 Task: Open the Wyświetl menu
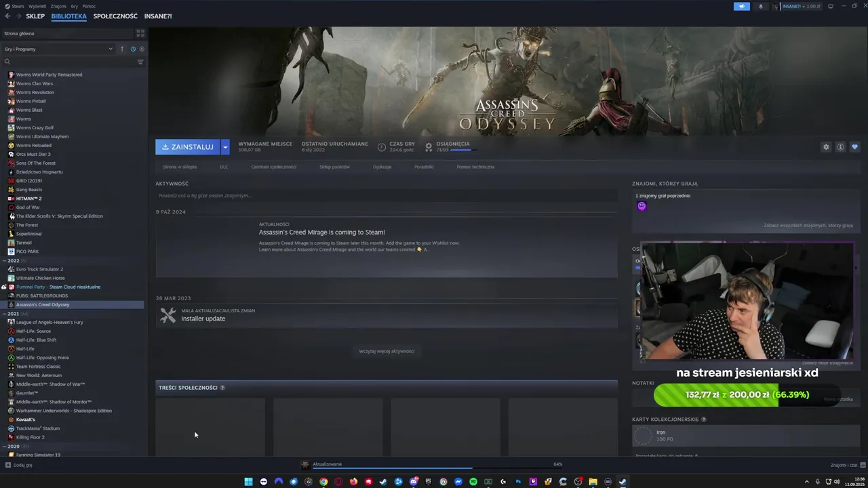point(37,6)
